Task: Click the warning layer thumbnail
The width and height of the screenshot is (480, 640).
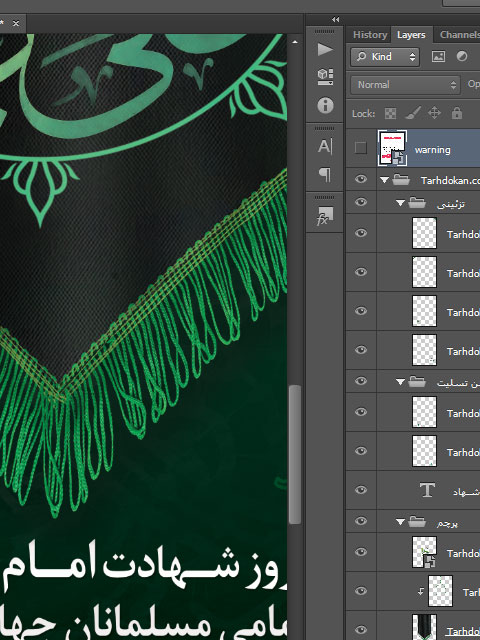Action: (392, 148)
